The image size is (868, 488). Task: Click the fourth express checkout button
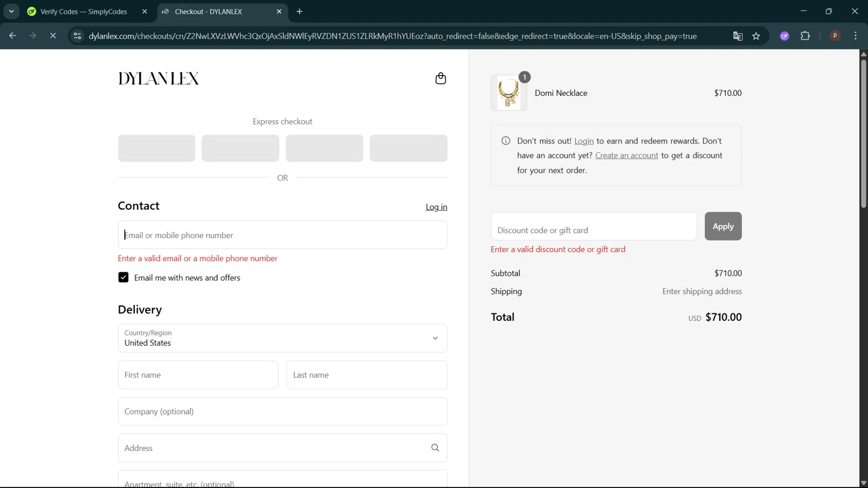409,148
